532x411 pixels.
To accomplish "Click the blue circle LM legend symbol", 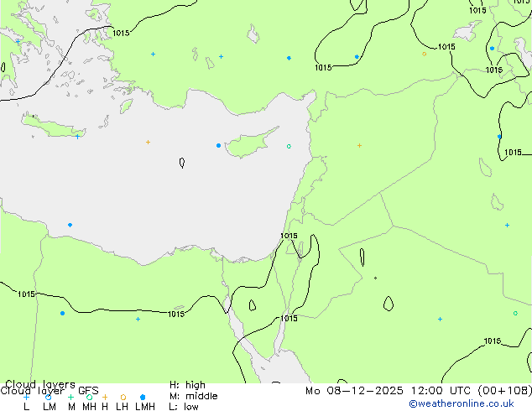I will pos(49,397).
